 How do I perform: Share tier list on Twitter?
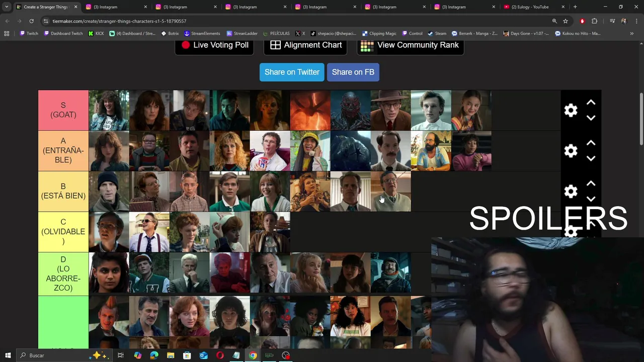point(292,72)
